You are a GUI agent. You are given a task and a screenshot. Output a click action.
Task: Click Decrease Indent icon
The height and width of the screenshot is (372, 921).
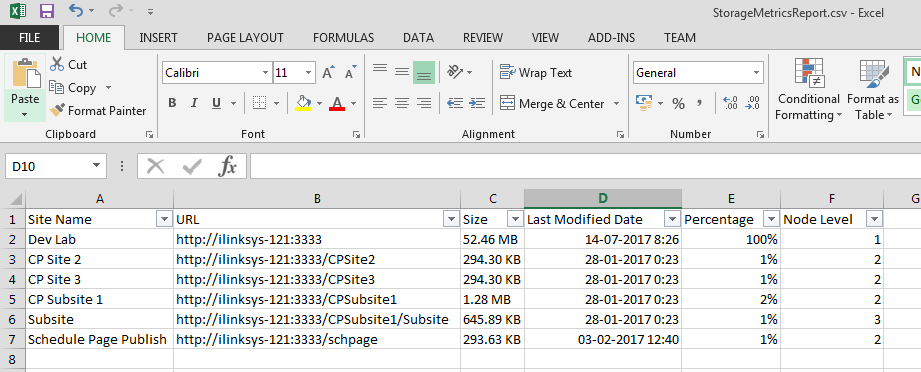point(455,103)
